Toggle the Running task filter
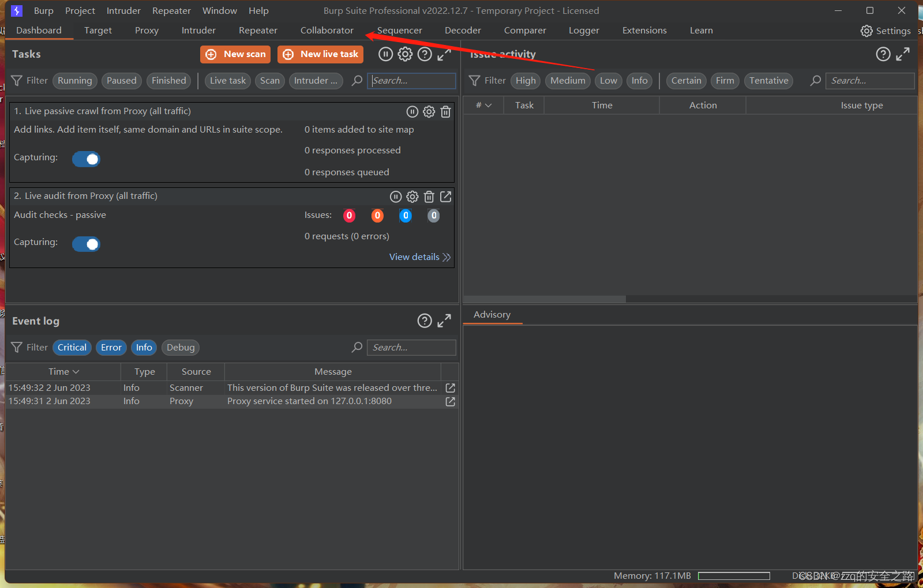923x588 pixels. (75, 81)
